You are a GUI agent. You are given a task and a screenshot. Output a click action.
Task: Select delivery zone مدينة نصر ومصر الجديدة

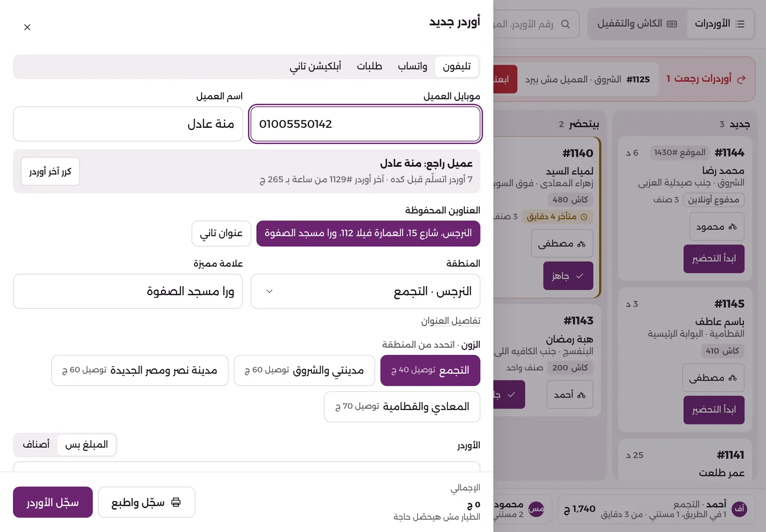(x=140, y=370)
